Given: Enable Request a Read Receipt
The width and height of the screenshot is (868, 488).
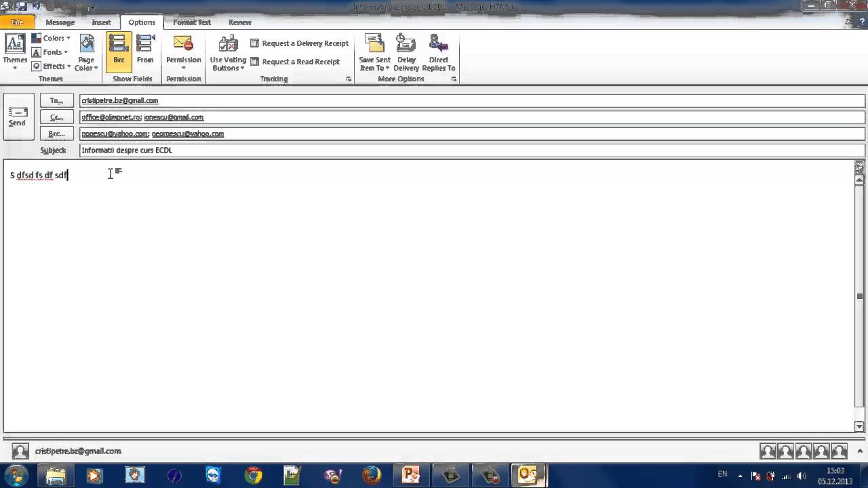Looking at the screenshot, I should [295, 62].
